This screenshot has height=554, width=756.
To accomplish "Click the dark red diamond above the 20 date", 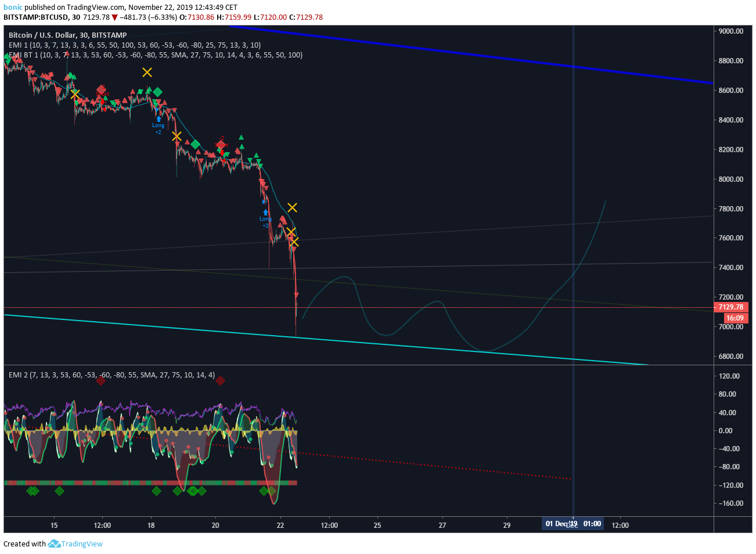I will click(x=220, y=381).
